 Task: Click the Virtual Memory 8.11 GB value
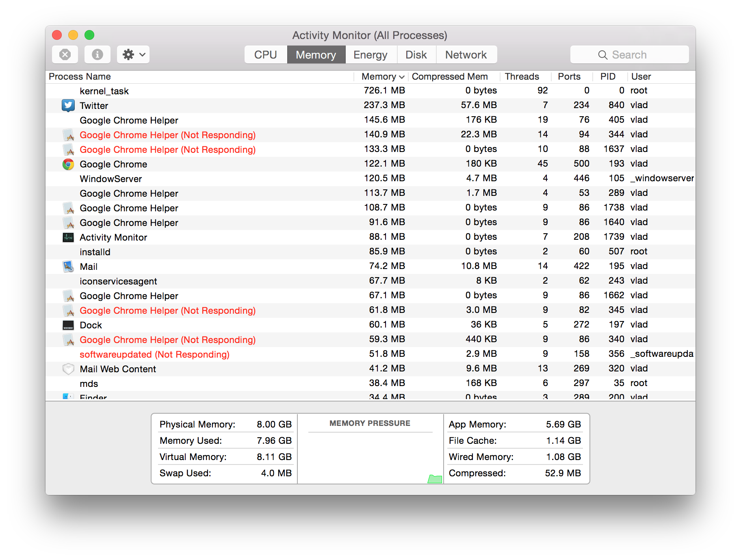point(274,457)
